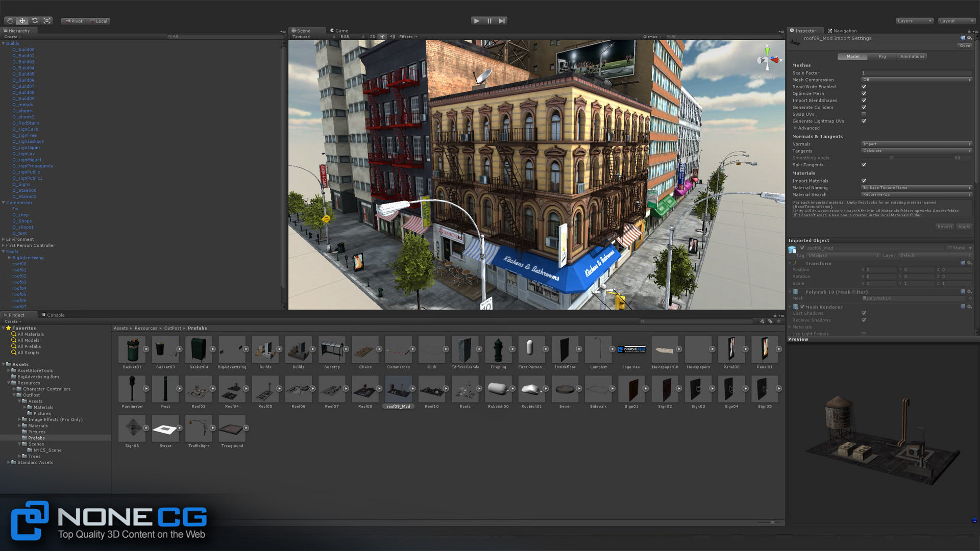Switch to the Game tab

(339, 31)
